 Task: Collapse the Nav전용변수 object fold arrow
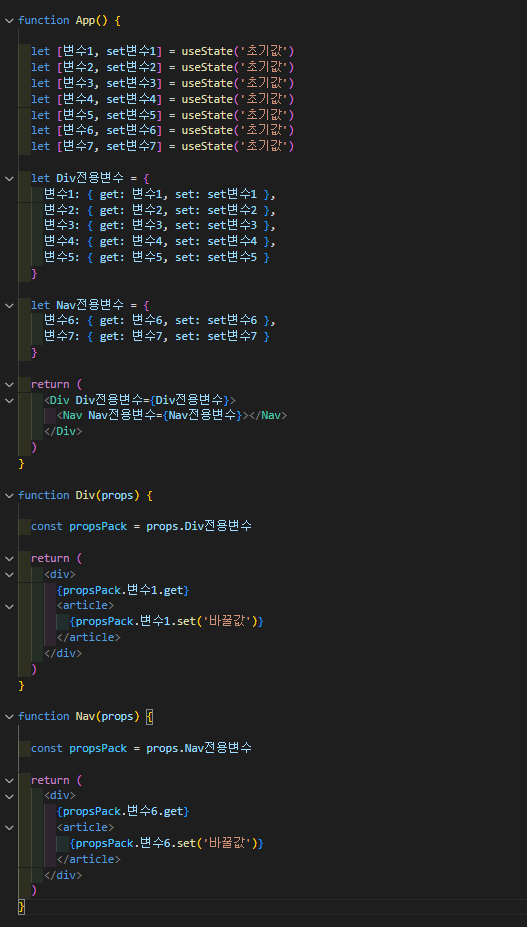9,306
